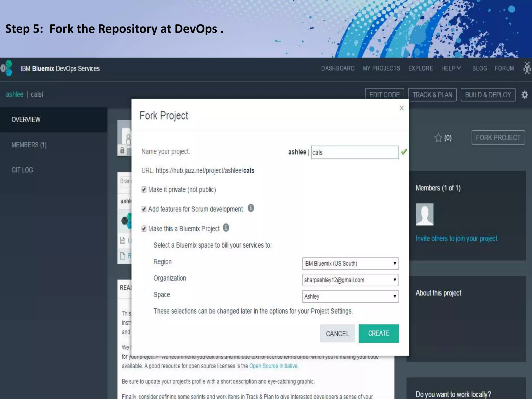Click the green name-valid checkmark icon
532x399 pixels.
tap(404, 152)
